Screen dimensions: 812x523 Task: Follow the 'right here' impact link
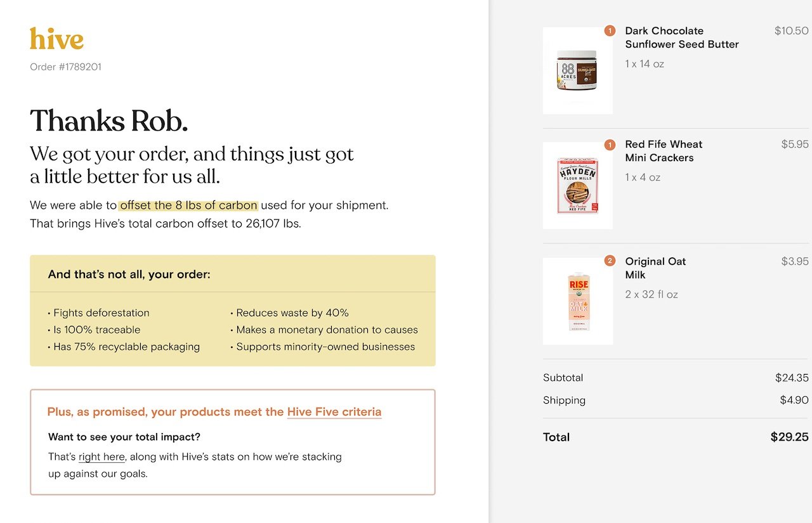(101, 457)
